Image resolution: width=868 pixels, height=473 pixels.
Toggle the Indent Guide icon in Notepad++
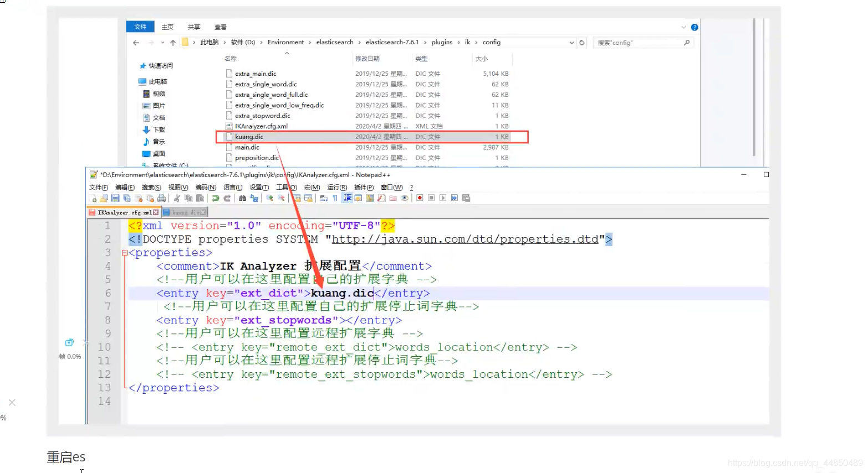point(346,198)
